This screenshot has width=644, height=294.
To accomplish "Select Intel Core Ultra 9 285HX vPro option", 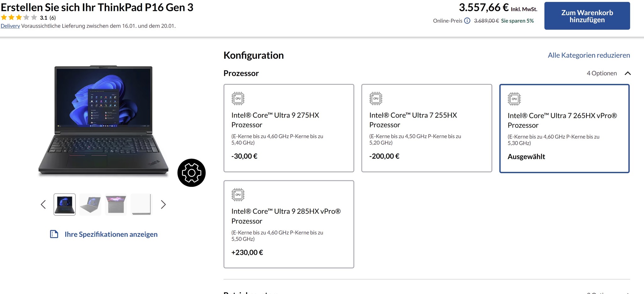I will click(x=289, y=224).
